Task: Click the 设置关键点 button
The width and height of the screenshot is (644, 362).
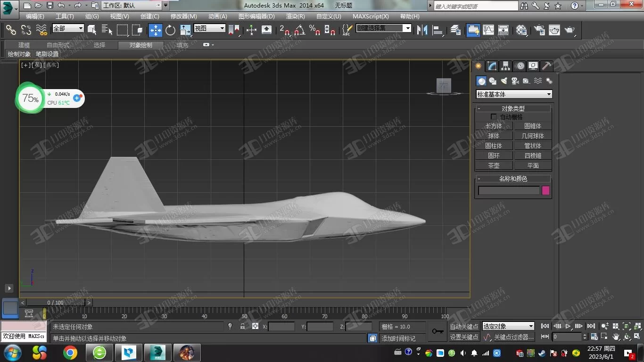Action: [464, 337]
